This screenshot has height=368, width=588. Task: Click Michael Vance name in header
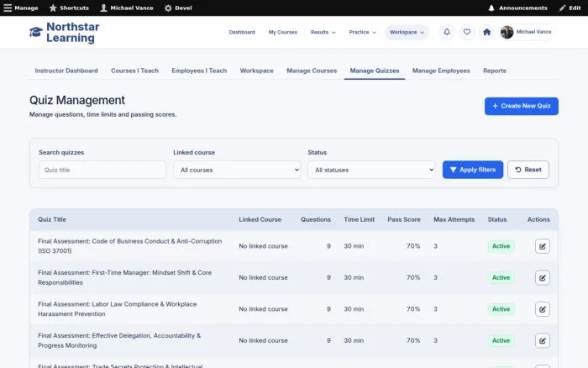click(x=533, y=32)
